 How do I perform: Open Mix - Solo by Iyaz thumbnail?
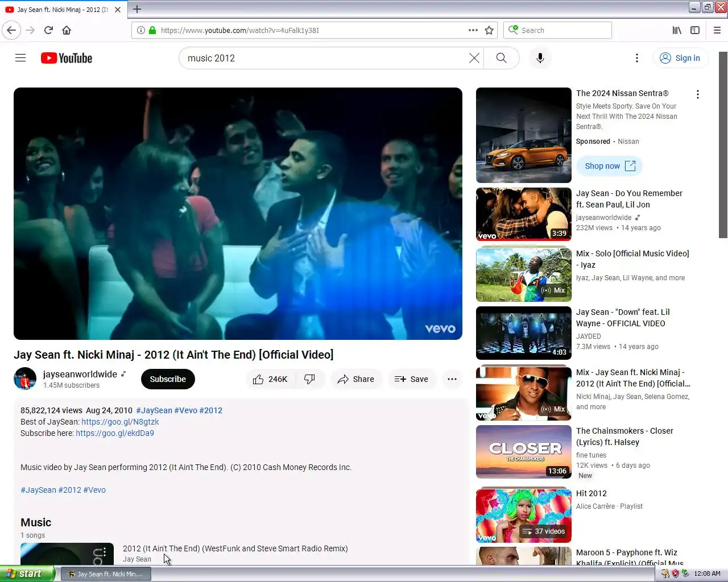(524, 275)
